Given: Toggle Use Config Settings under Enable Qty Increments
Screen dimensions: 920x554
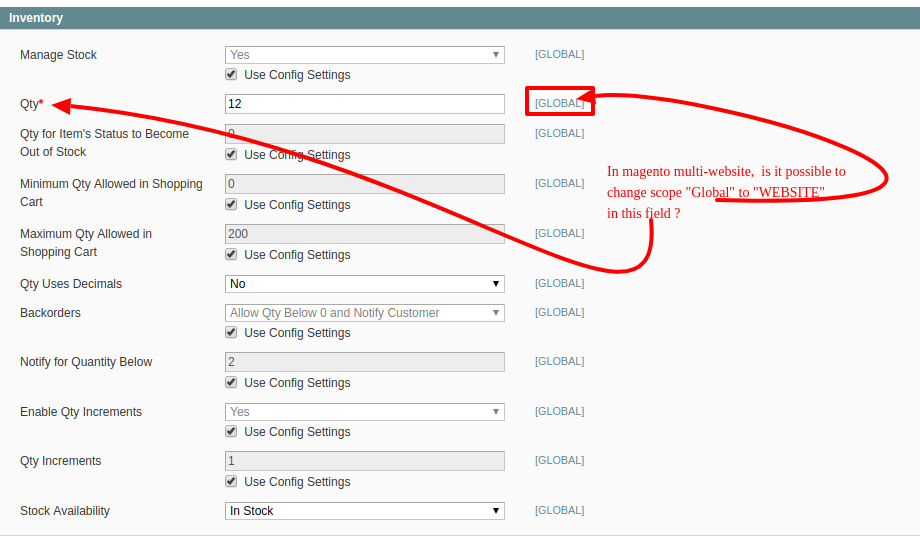Looking at the screenshot, I should click(x=231, y=432).
